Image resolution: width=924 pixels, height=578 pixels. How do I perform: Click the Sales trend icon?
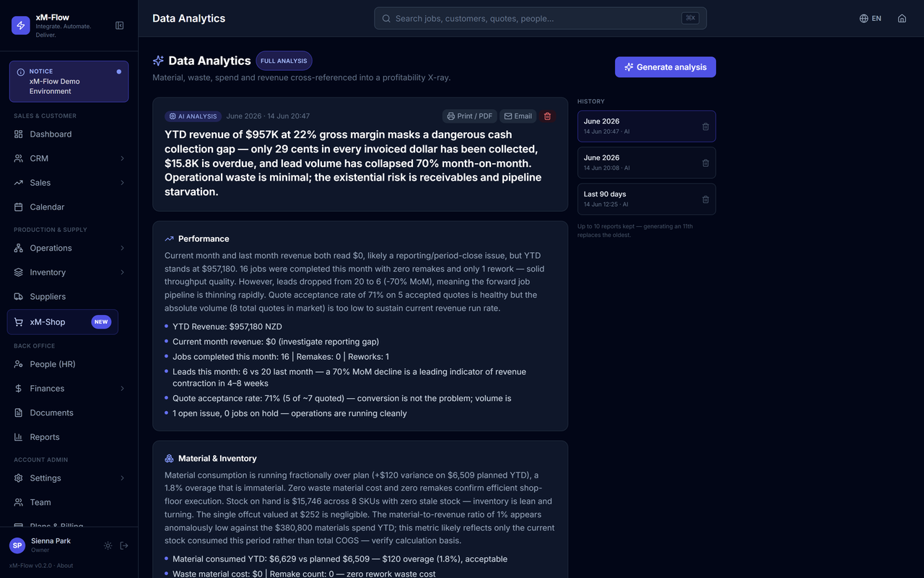19,183
